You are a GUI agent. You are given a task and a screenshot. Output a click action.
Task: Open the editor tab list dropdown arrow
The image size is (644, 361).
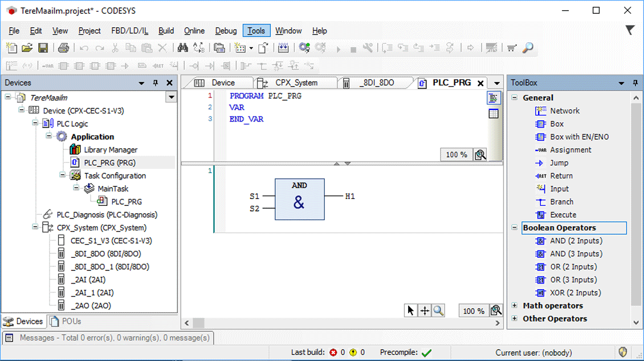(x=496, y=83)
